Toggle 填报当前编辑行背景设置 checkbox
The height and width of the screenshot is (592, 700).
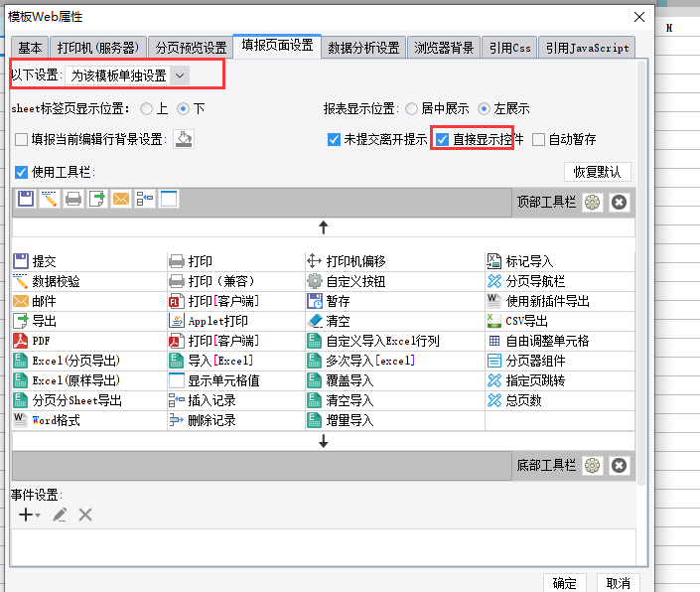point(21,140)
